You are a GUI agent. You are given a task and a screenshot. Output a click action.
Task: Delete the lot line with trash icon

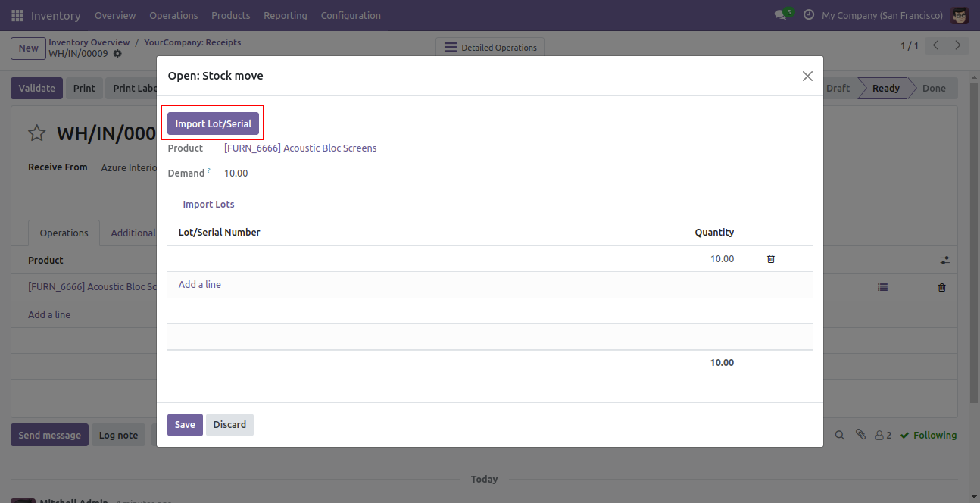point(771,259)
